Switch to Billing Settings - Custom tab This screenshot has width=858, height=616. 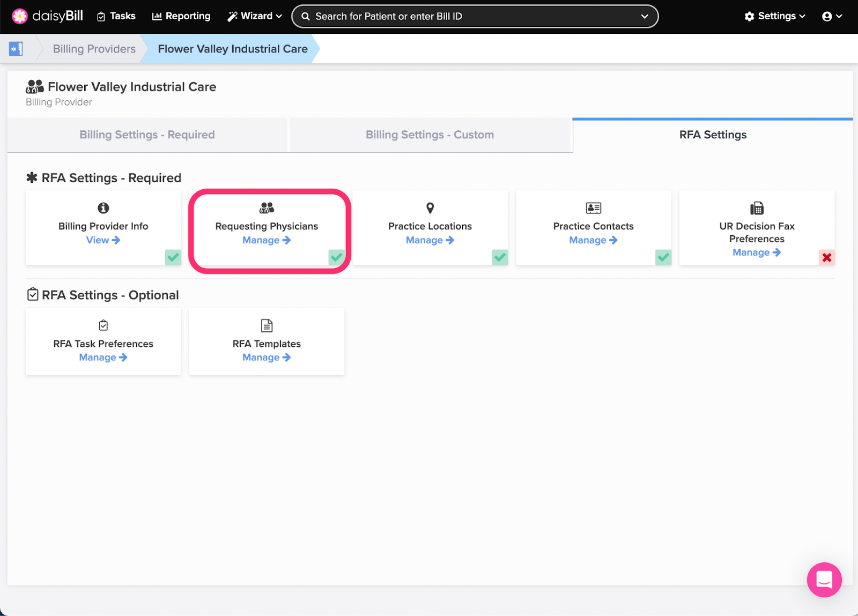pos(430,135)
